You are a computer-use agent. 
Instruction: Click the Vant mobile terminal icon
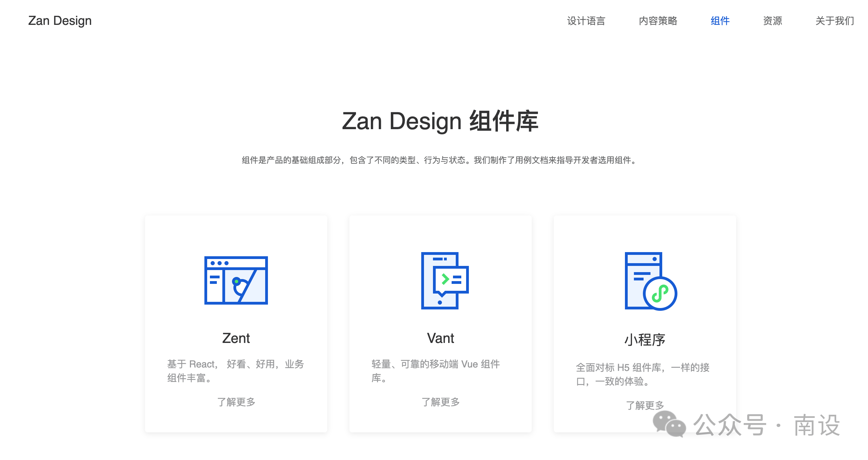pos(445,280)
